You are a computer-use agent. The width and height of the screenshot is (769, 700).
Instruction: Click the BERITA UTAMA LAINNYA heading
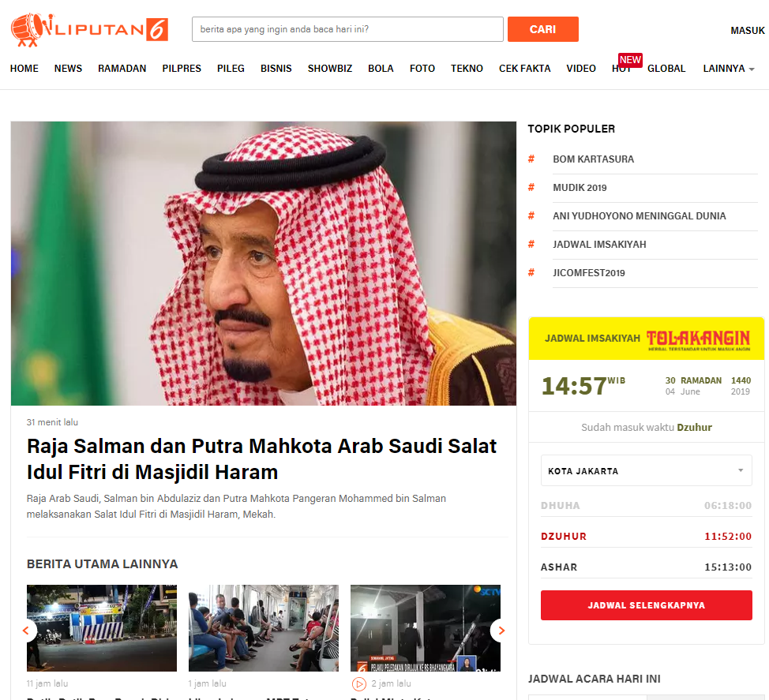click(102, 564)
